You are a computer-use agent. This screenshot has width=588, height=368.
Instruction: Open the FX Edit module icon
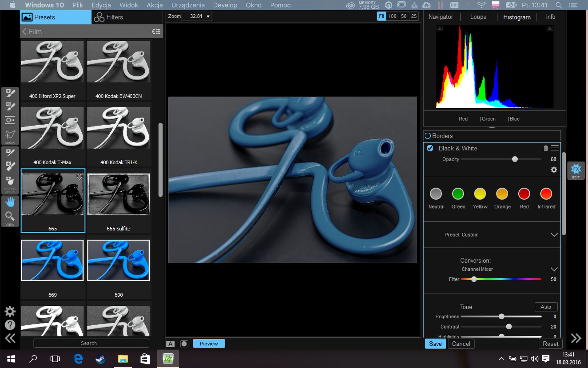[576, 170]
